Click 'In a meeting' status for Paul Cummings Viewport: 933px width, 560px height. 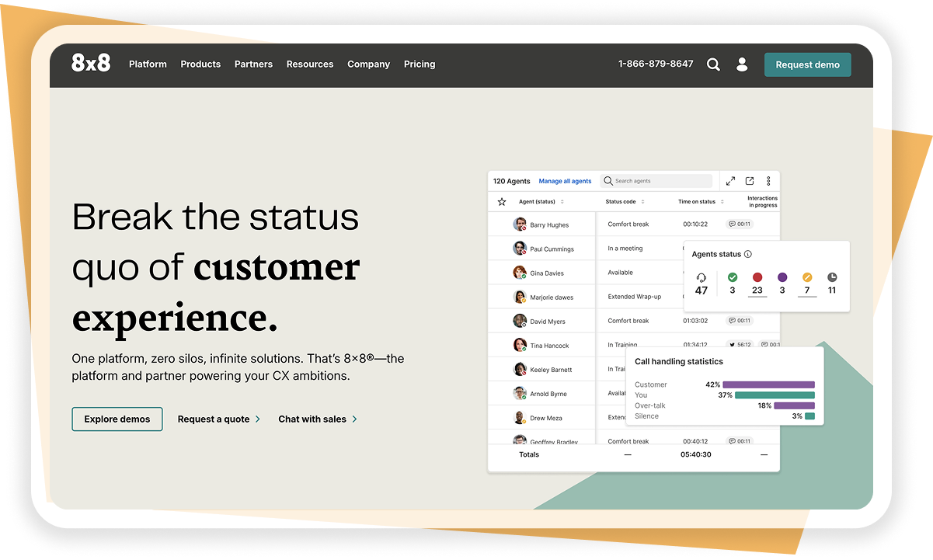point(625,249)
